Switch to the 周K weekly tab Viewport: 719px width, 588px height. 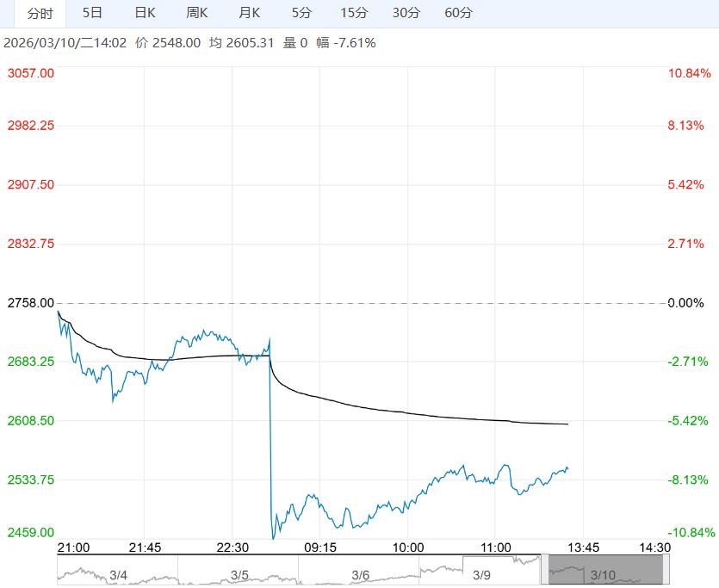tap(197, 13)
